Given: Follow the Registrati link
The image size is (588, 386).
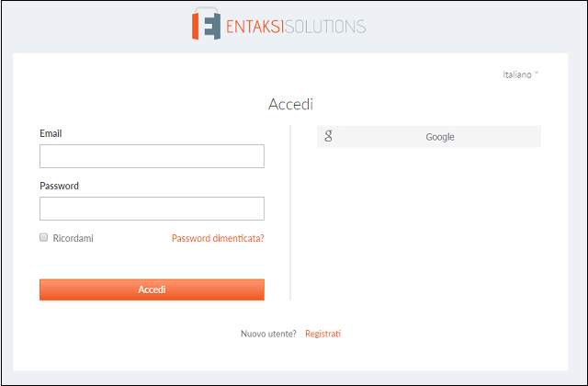Looking at the screenshot, I should click(x=322, y=333).
